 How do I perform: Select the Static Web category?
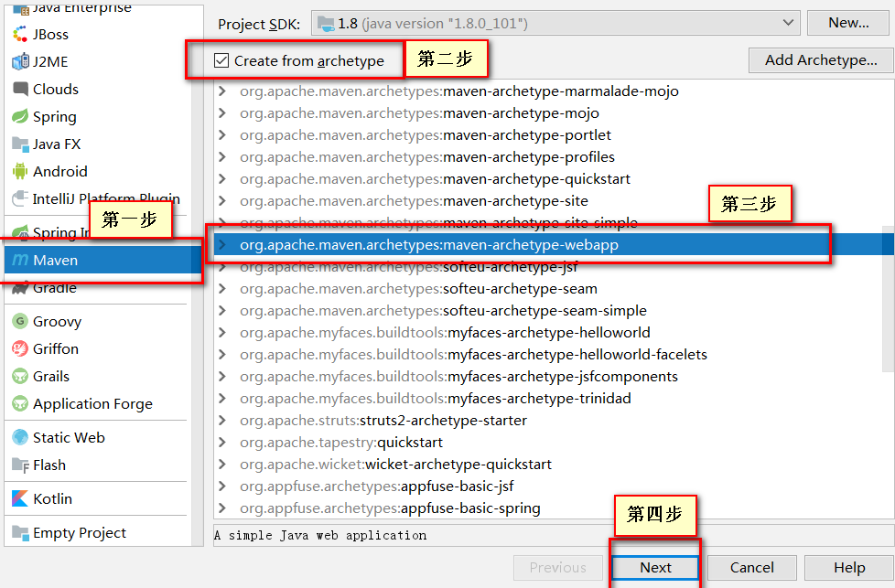click(x=68, y=437)
